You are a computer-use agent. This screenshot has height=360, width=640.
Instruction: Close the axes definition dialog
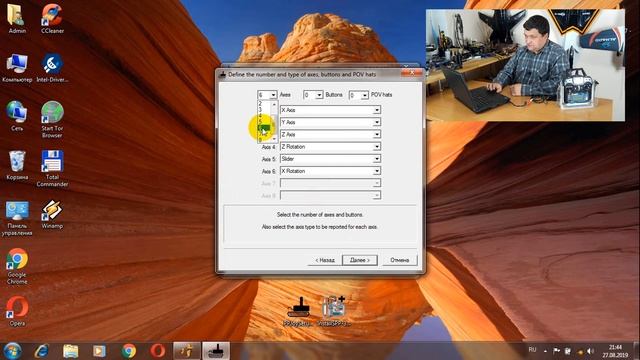pyautogui.click(x=412, y=73)
